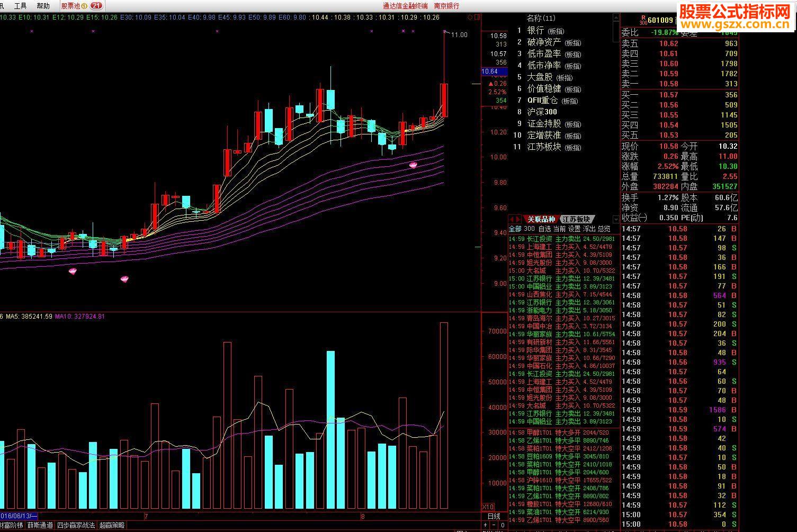Filter signals by 全部

coord(515,229)
